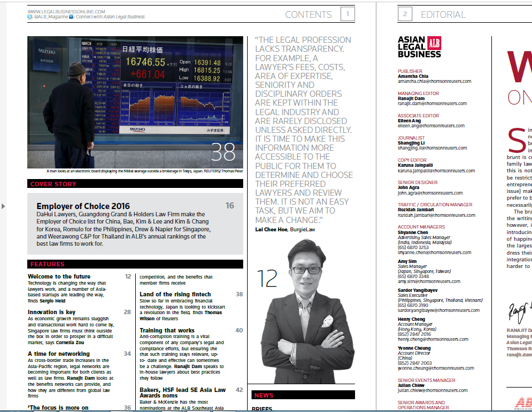
Task: Email sardor.yangibayev@thomsonreuters.com
Action: coord(439,310)
